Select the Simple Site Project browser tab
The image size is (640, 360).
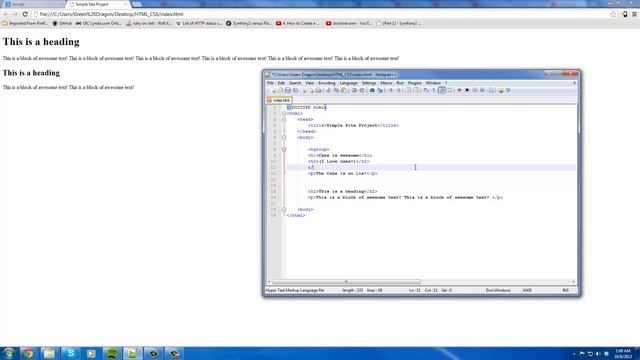pyautogui.click(x=98, y=4)
